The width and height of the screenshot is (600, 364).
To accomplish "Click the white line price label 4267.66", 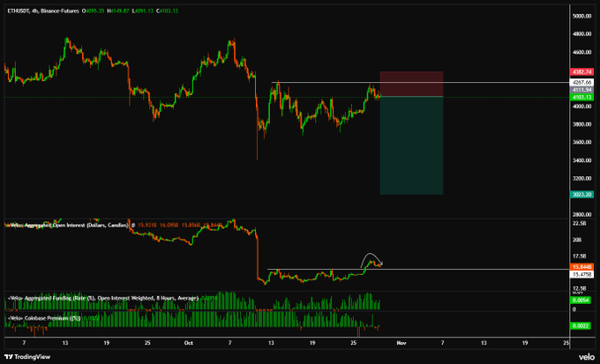I will pos(581,83).
